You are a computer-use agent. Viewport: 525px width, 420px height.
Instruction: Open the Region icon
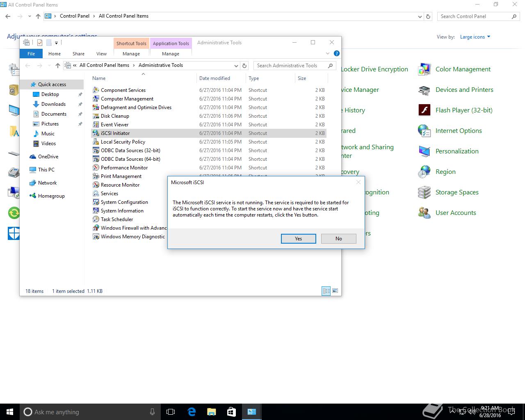pos(424,172)
